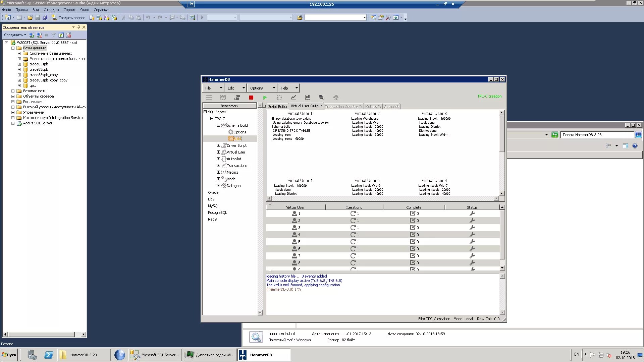Click the Explorer window Help question mark icon

pos(635,146)
